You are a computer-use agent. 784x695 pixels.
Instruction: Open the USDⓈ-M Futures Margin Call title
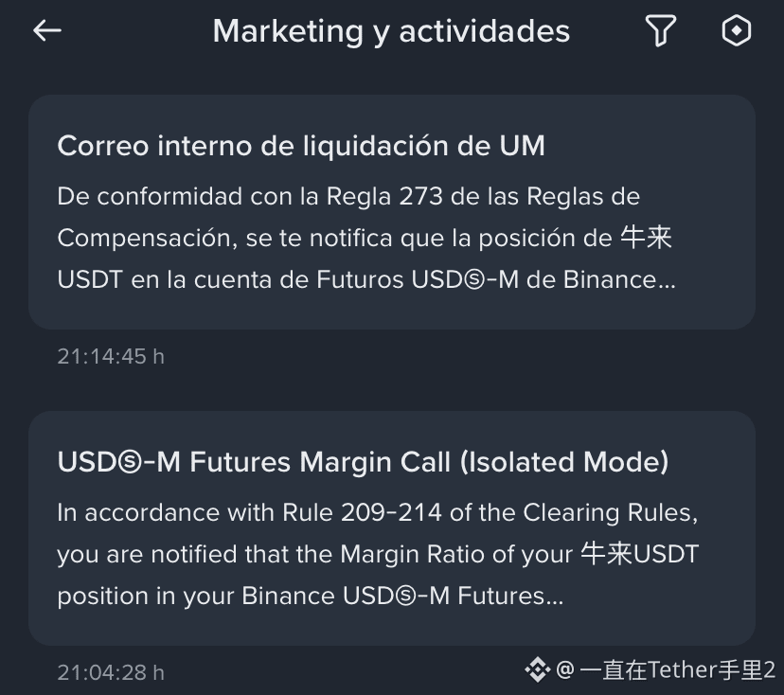363,462
